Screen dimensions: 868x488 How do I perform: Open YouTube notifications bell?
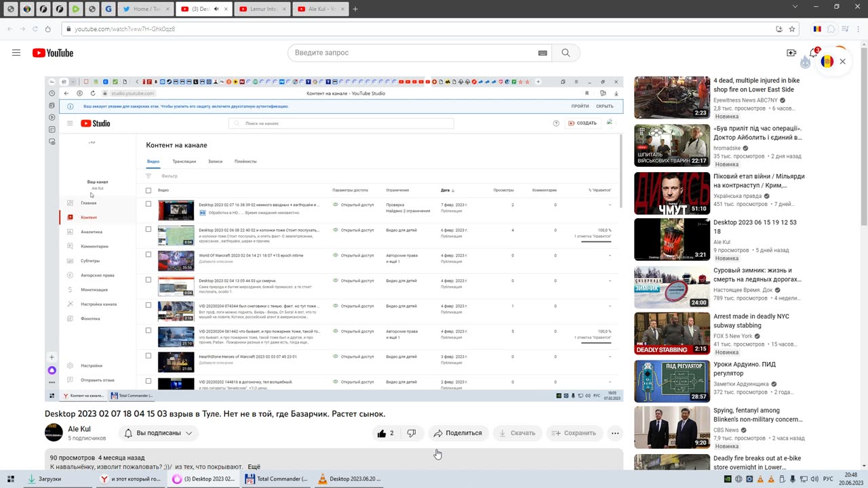click(814, 53)
